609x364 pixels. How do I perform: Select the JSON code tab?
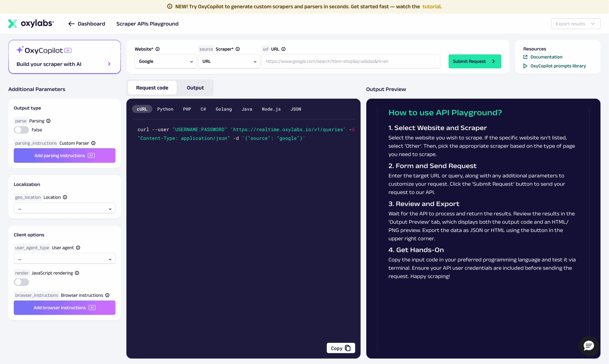296,109
